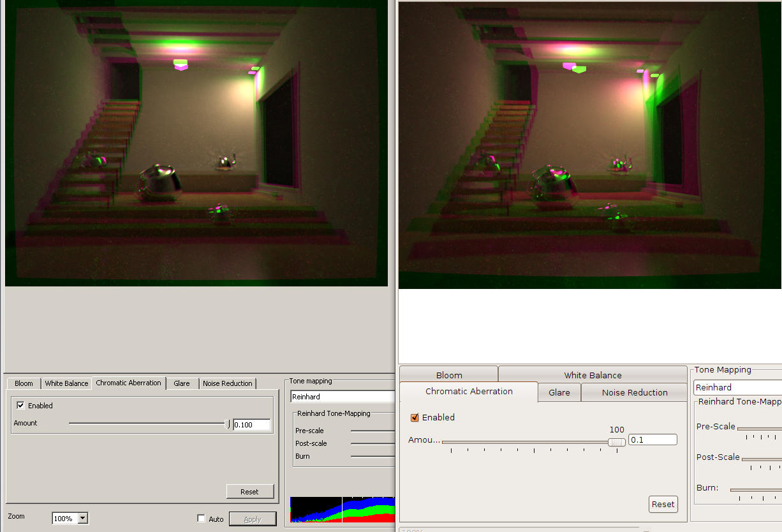
Task: Select the Amount value field showing 0.100
Action: point(251,424)
